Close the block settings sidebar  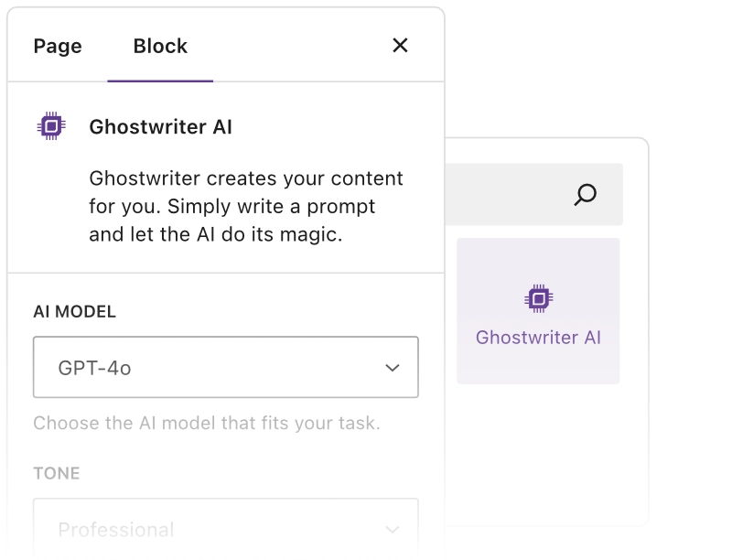400,46
